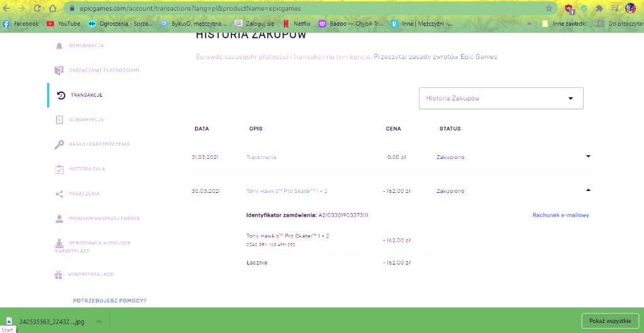Click the Pokaż wszystkie downloads button
This screenshot has width=644, height=333.
(x=610, y=321)
